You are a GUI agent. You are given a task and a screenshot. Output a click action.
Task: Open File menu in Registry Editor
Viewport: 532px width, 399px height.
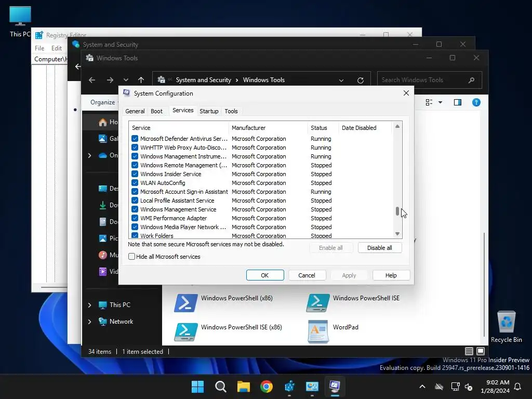pos(39,48)
